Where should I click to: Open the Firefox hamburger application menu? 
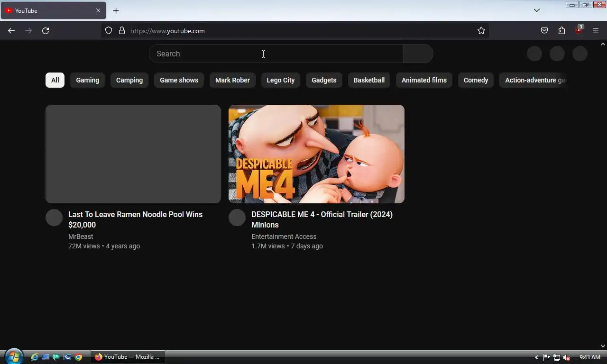596,31
